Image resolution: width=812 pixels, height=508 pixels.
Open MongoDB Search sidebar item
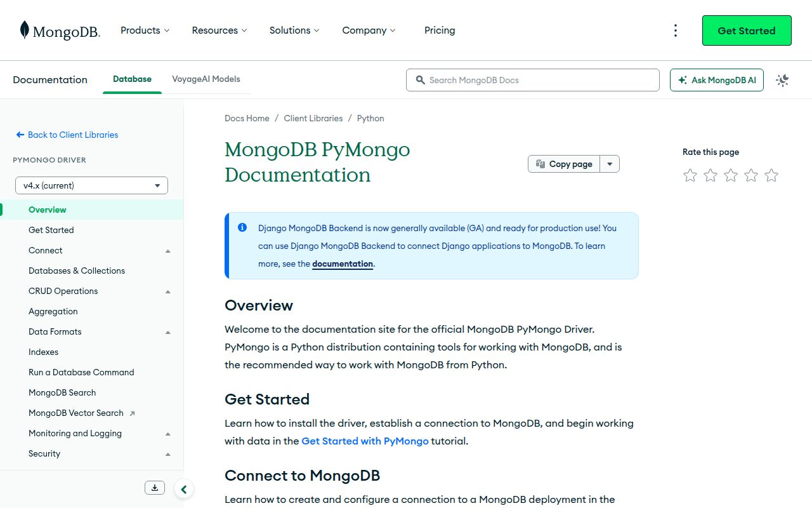[92, 392]
